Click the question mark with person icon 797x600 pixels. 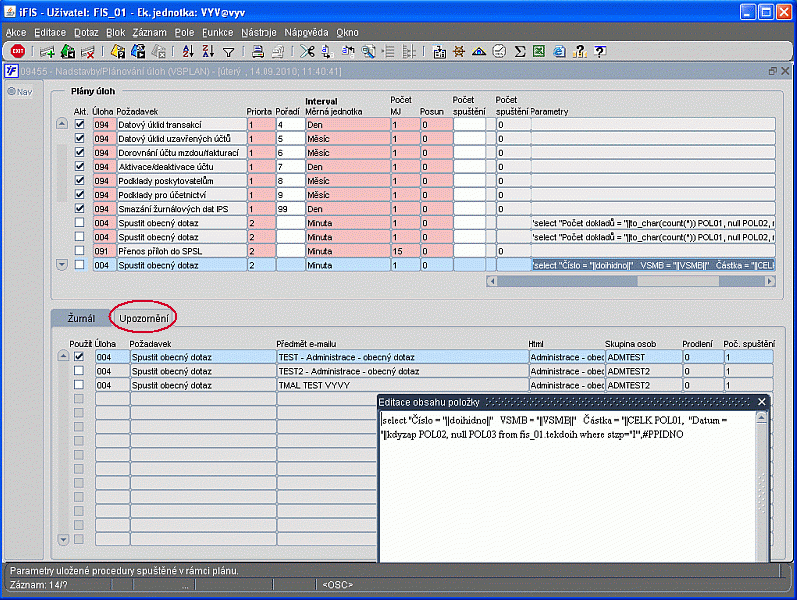(579, 51)
